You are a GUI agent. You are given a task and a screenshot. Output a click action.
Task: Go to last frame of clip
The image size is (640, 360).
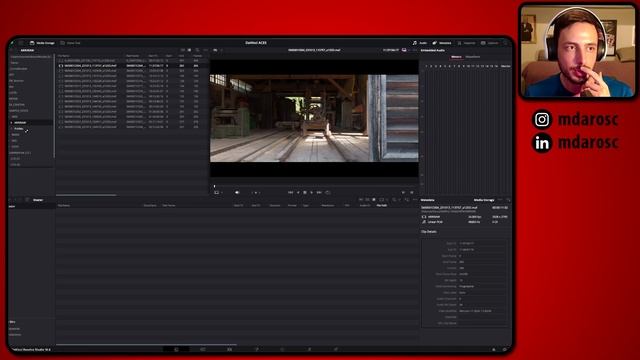(x=319, y=192)
